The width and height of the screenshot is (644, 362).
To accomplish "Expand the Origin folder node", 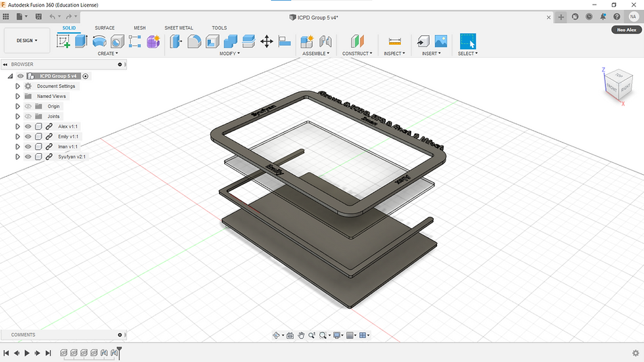I will [18, 106].
